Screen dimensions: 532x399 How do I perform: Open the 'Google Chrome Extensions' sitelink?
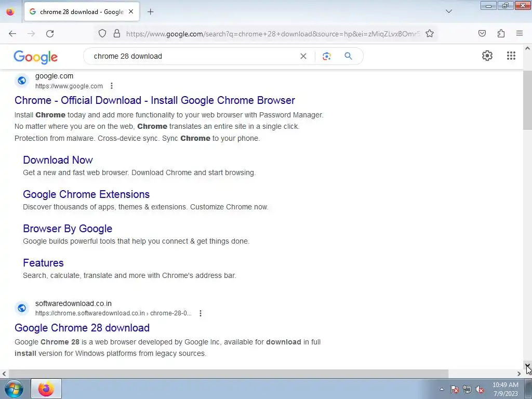pos(86,194)
